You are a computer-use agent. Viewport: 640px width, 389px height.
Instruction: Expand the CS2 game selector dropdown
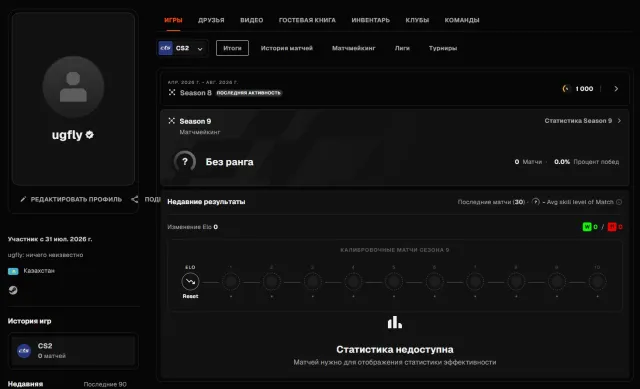[x=182, y=48]
